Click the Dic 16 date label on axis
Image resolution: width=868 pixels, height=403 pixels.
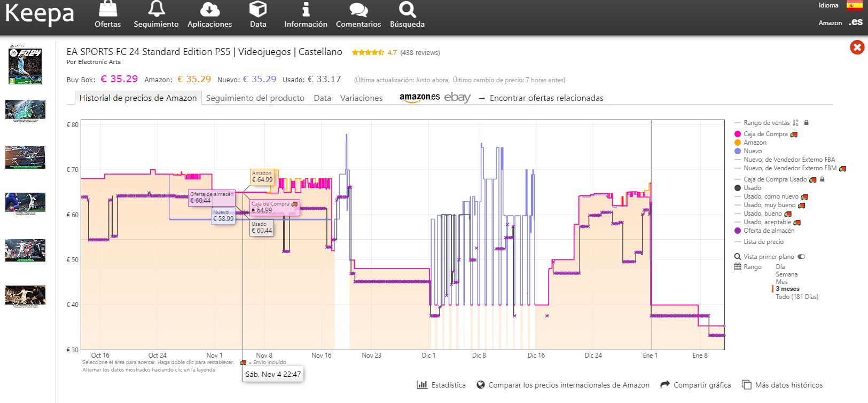coord(536,355)
